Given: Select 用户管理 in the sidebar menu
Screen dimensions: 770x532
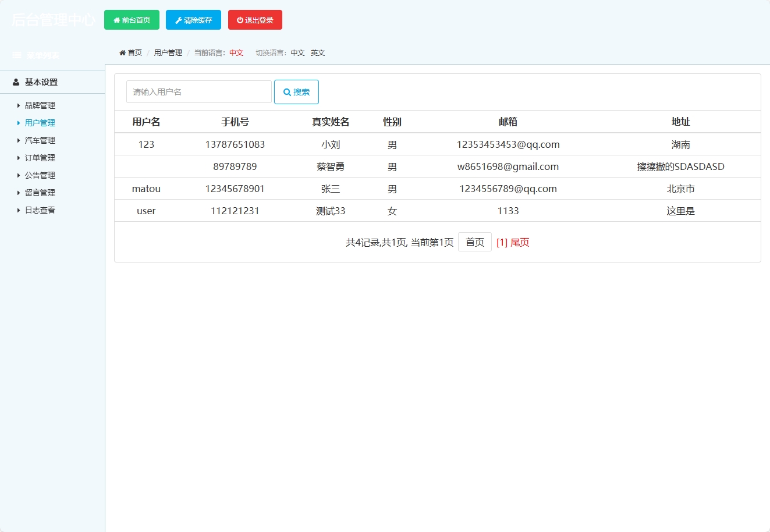Looking at the screenshot, I should pyautogui.click(x=39, y=122).
